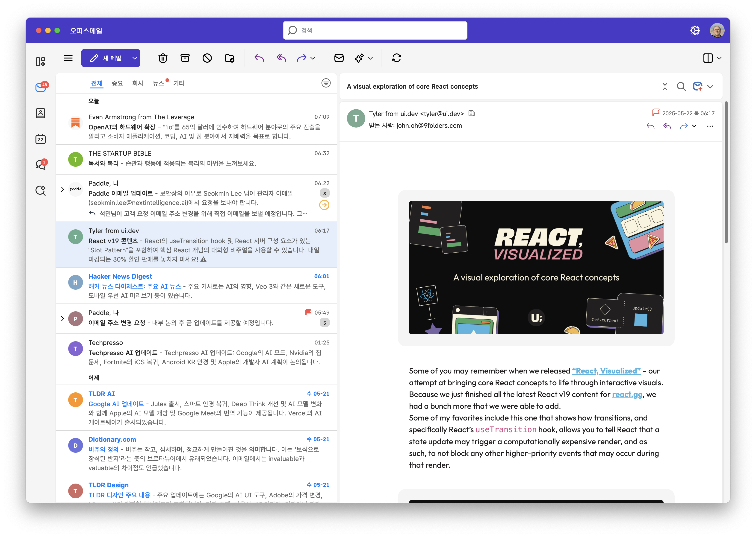Click the sender details card icon next to tyler@ui.dev
Image resolution: width=756 pixels, height=537 pixels.
coord(472,114)
